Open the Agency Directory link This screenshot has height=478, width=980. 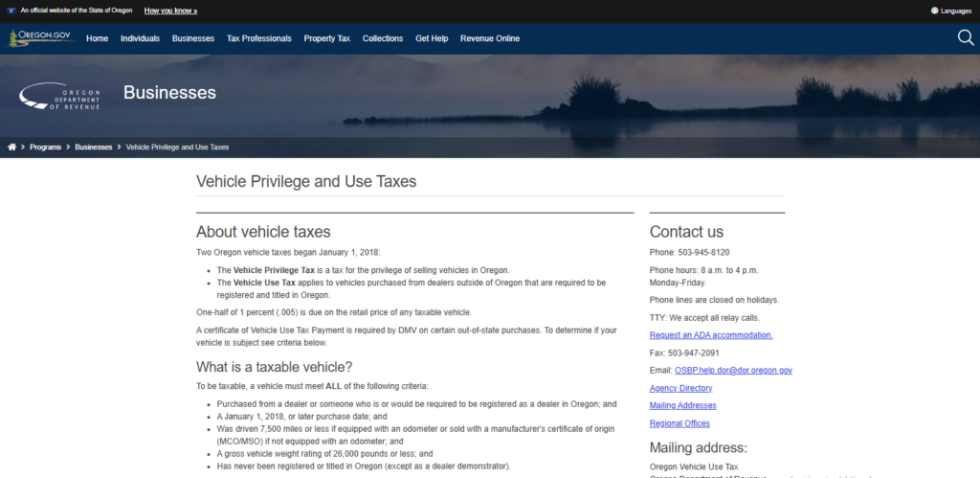680,388
